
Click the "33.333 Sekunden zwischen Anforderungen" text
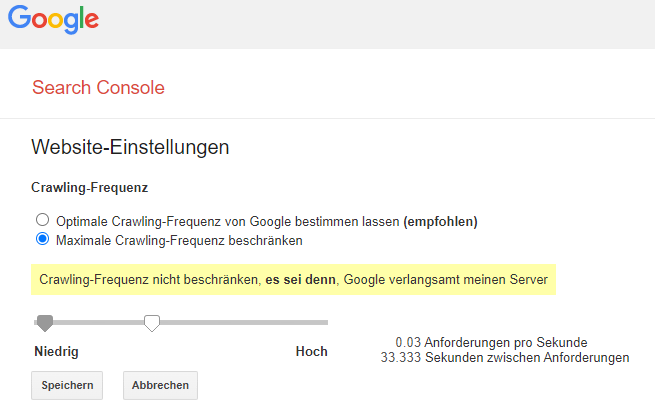(x=505, y=357)
